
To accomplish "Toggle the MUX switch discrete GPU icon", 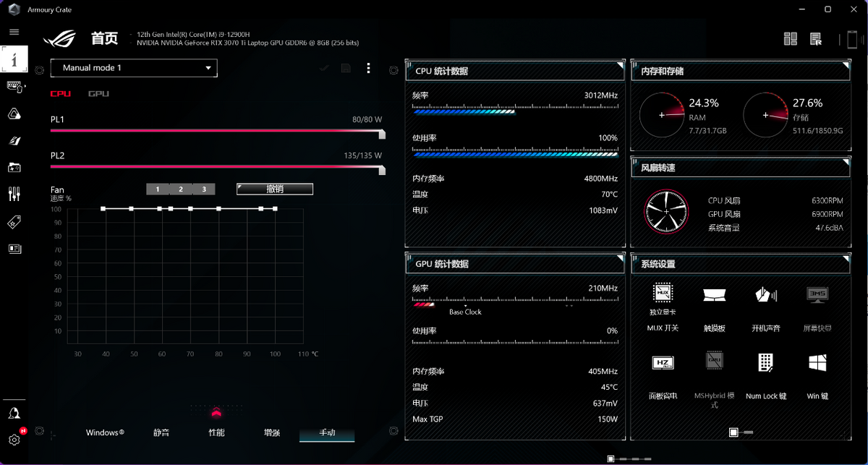I will pos(663,293).
